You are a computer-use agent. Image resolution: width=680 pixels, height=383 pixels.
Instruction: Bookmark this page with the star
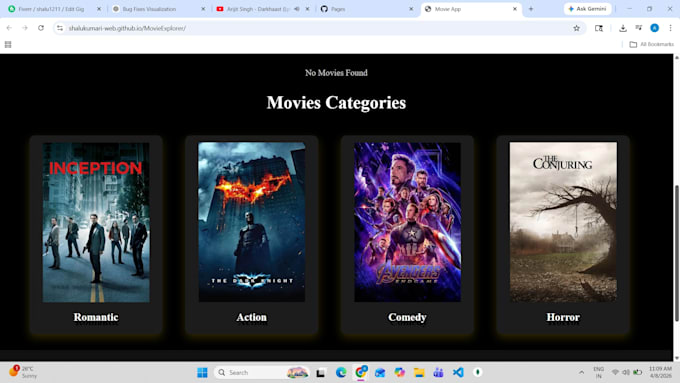click(576, 28)
